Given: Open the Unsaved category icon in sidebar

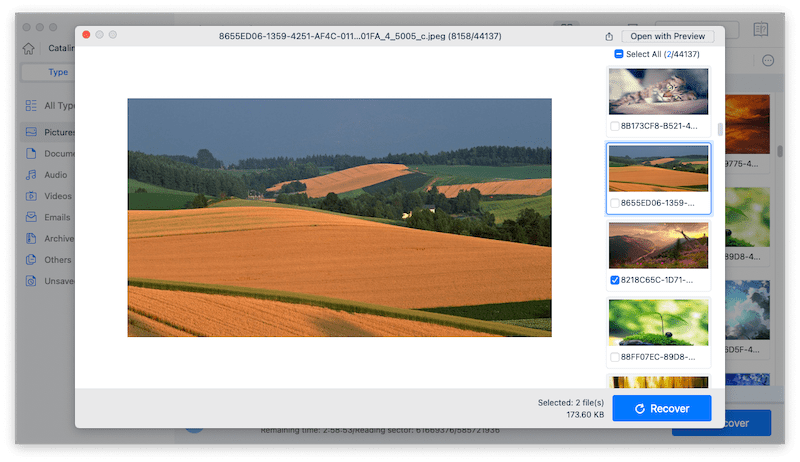Looking at the screenshot, I should tap(31, 281).
